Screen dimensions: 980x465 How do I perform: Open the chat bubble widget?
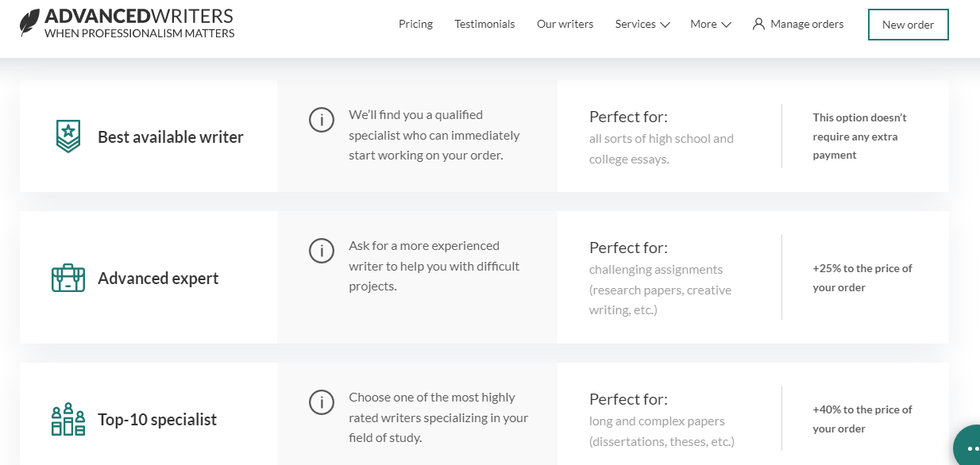pyautogui.click(x=967, y=446)
